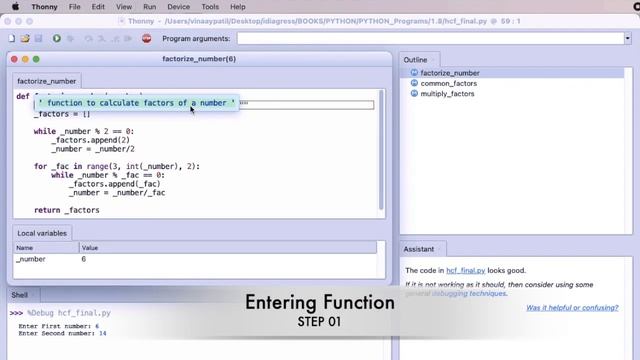This screenshot has width=640, height=360.
Task: Click the Step into toolbar icon
Action: 102,38
